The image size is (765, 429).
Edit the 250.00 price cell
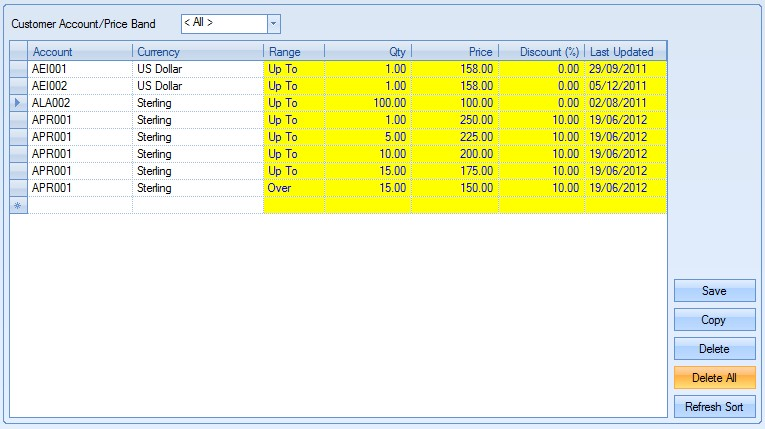(x=454, y=120)
